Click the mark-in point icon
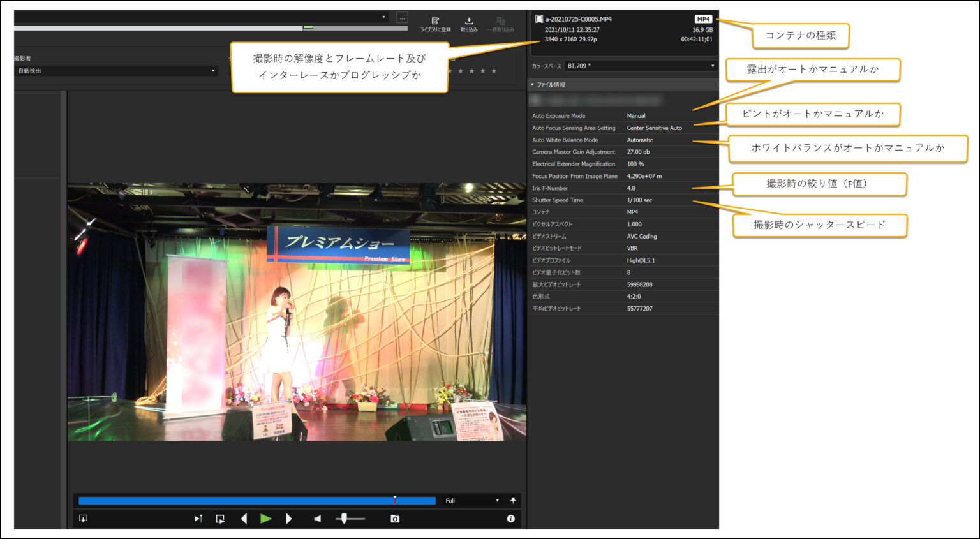The width and height of the screenshot is (980, 539). [198, 519]
